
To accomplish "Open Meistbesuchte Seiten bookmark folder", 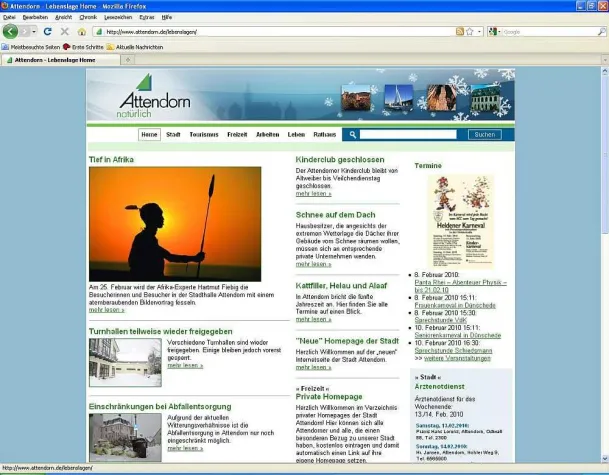I will pos(31,47).
